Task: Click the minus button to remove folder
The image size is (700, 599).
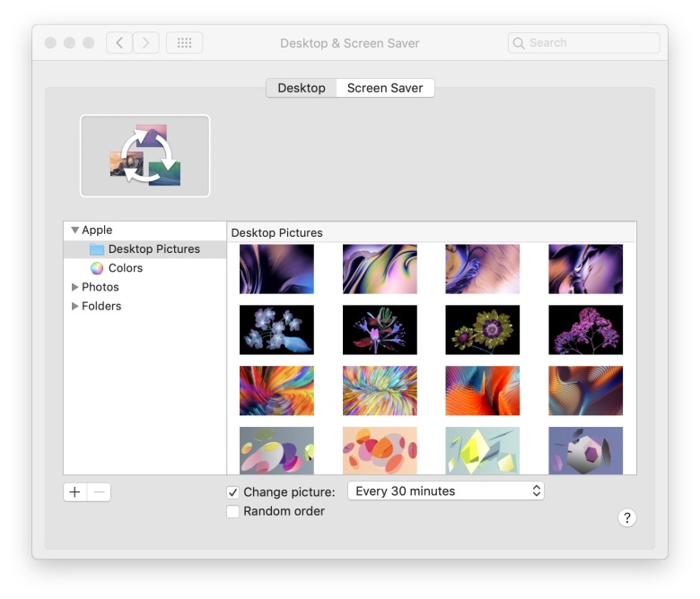Action: tap(99, 492)
